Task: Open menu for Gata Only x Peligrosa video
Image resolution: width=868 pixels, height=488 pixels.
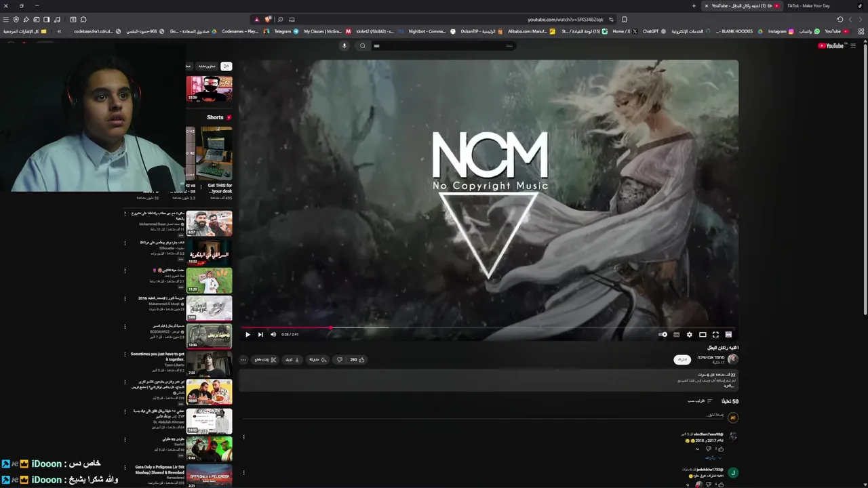Action: point(125,468)
